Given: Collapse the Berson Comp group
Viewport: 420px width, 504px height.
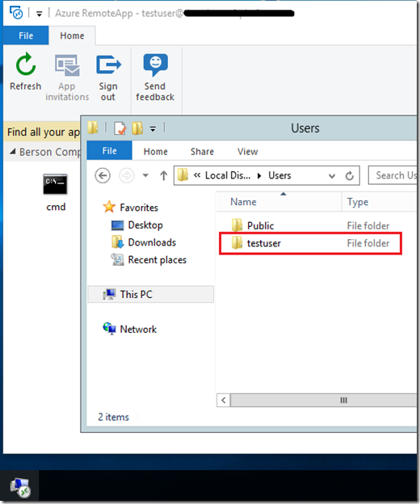Looking at the screenshot, I should 13,151.
